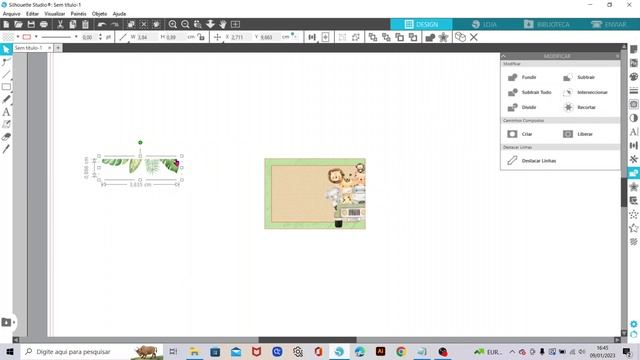Open the Modify panel icon in right sidebar
640x360 pixels.
point(633,173)
